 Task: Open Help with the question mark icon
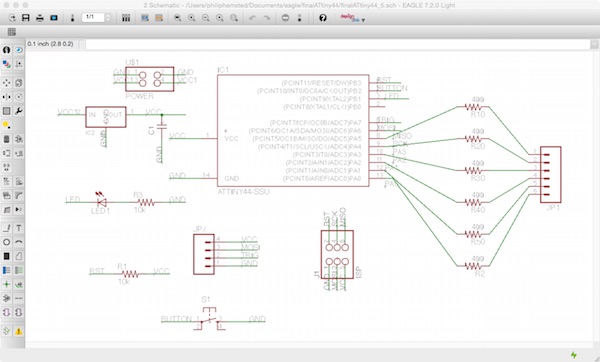pyautogui.click(x=323, y=18)
